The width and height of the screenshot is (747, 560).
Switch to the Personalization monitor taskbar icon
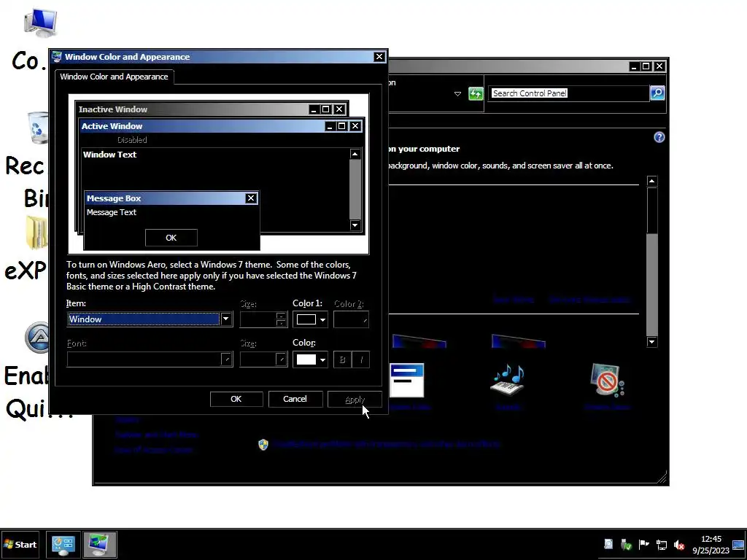99,544
